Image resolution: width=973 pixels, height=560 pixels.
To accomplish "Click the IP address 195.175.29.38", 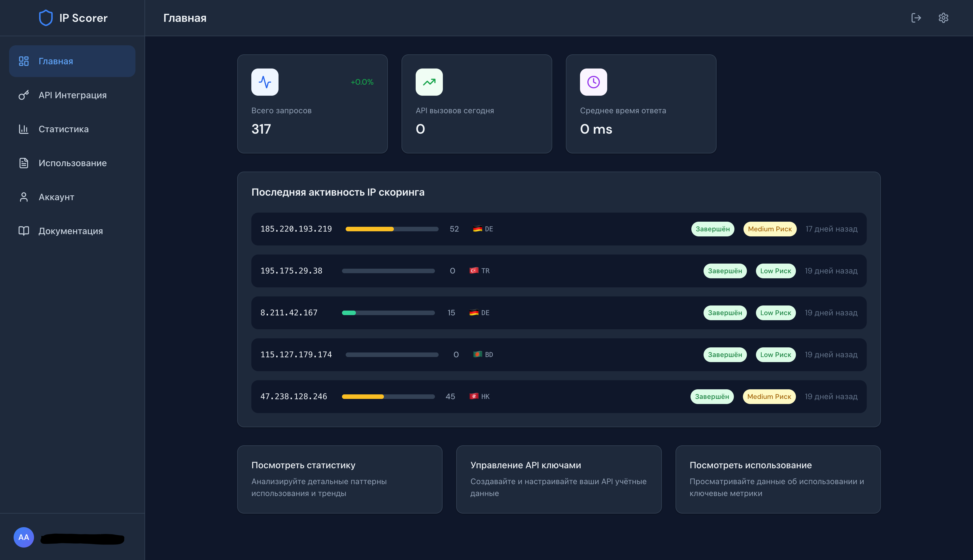I will [291, 271].
